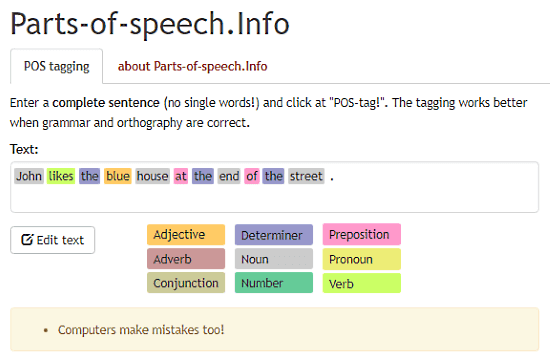Click the Edit text button
The image size is (550, 363).
pos(53,240)
